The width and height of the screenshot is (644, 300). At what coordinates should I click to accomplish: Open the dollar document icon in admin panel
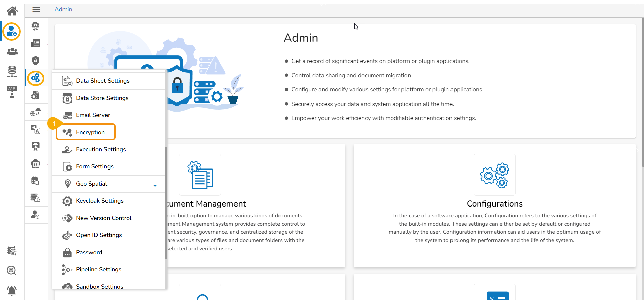[x=36, y=43]
